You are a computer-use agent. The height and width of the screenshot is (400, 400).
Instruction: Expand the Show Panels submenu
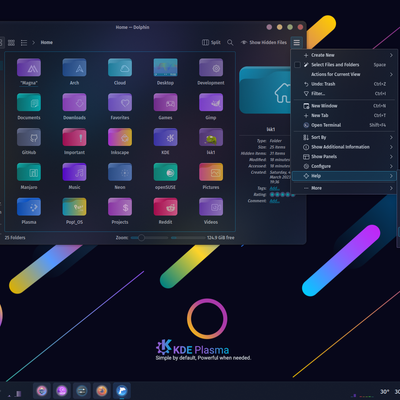tap(344, 157)
